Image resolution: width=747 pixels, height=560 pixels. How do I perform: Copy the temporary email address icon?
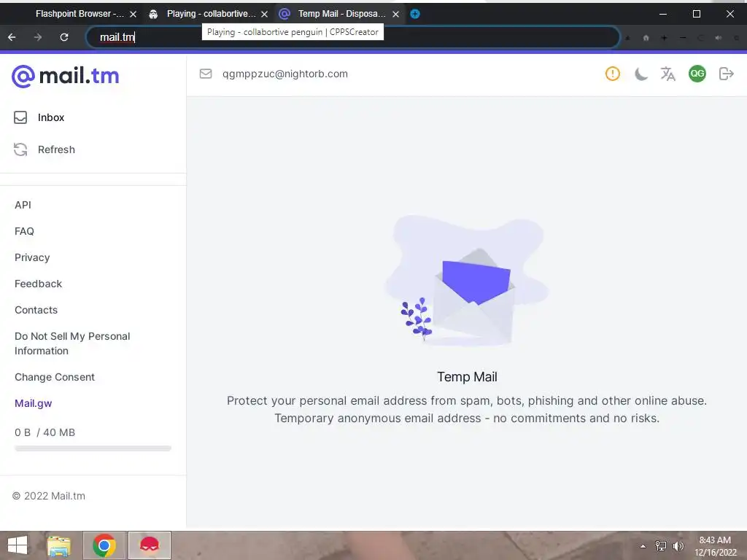tap(205, 74)
